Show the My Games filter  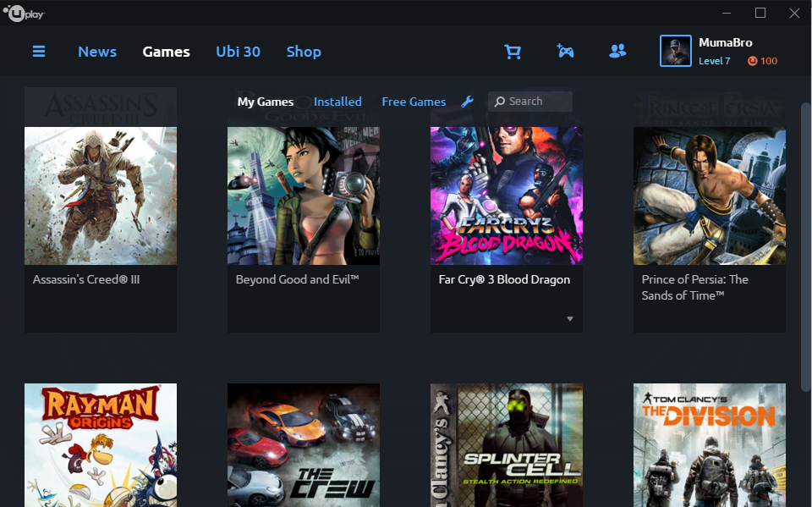point(265,102)
